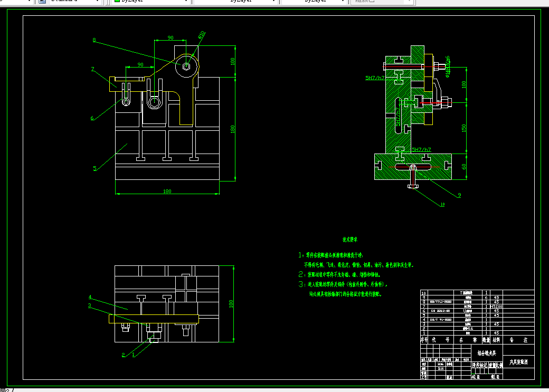
Task: Select the upper 90 dimension above the cam
Action: point(171,37)
